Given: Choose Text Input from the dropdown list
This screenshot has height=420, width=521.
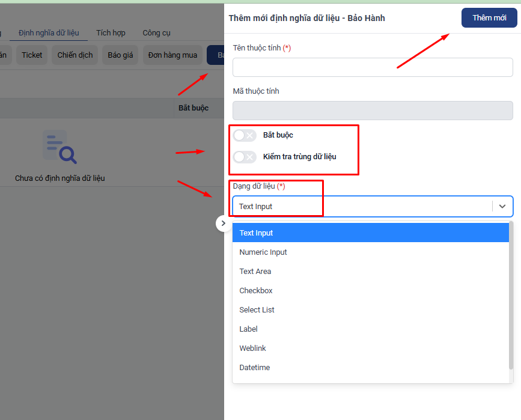Looking at the screenshot, I should pos(256,233).
